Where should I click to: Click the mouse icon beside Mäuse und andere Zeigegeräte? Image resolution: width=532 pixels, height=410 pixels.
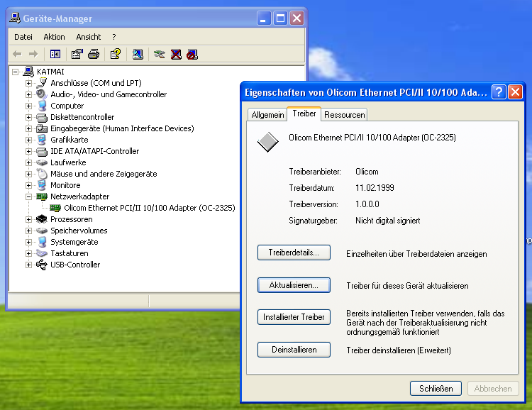[42, 174]
